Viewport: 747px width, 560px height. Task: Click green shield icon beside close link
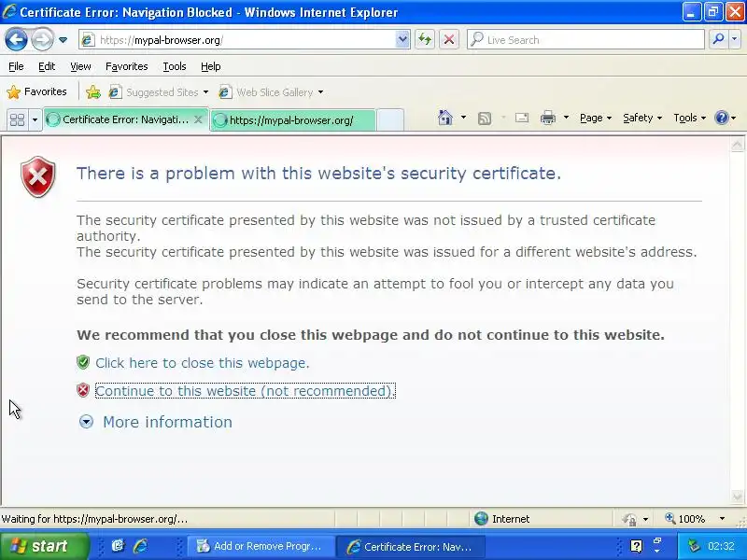click(83, 362)
